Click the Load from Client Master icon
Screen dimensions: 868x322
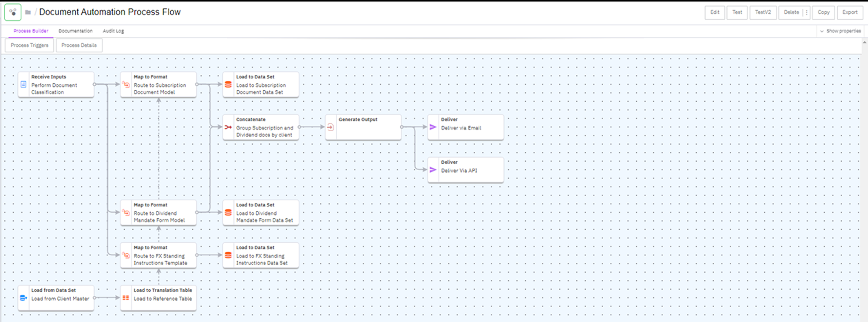pos(23,298)
